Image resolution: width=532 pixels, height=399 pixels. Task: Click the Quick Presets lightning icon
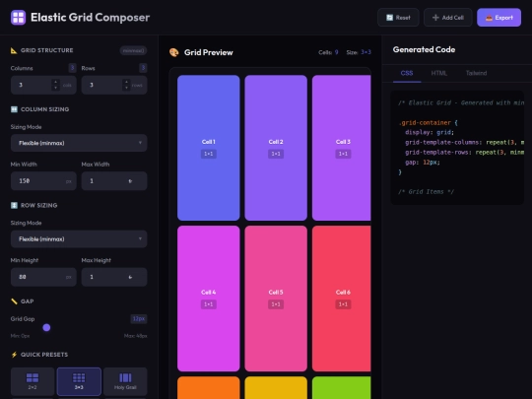14,355
